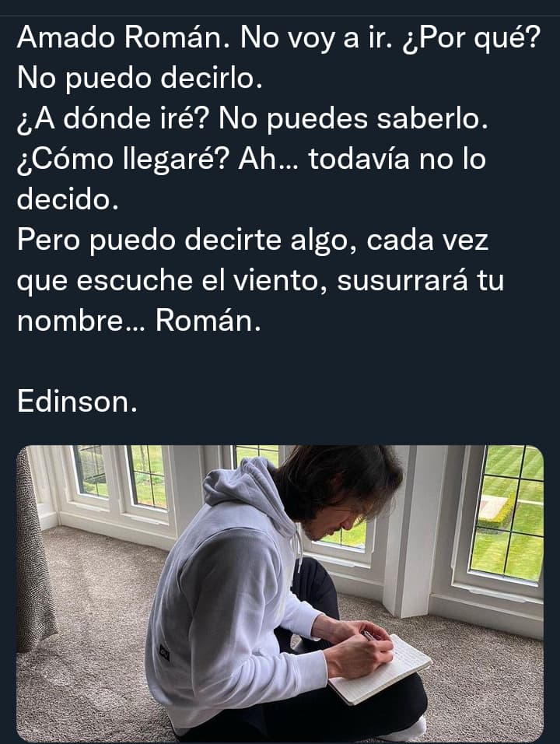Click the 'No puedes saberlo.' phrase
This screenshot has height=744, width=560.
click(x=353, y=118)
